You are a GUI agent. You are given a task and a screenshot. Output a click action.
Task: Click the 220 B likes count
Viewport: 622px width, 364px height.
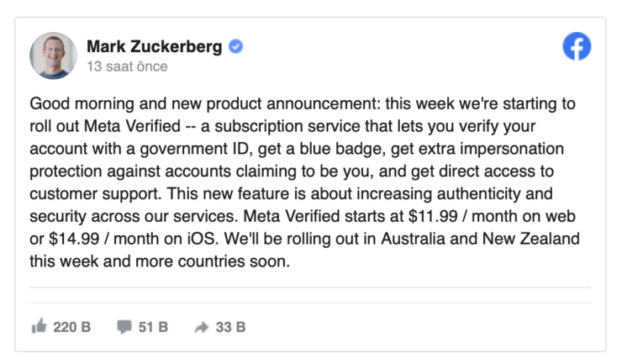coord(71,327)
